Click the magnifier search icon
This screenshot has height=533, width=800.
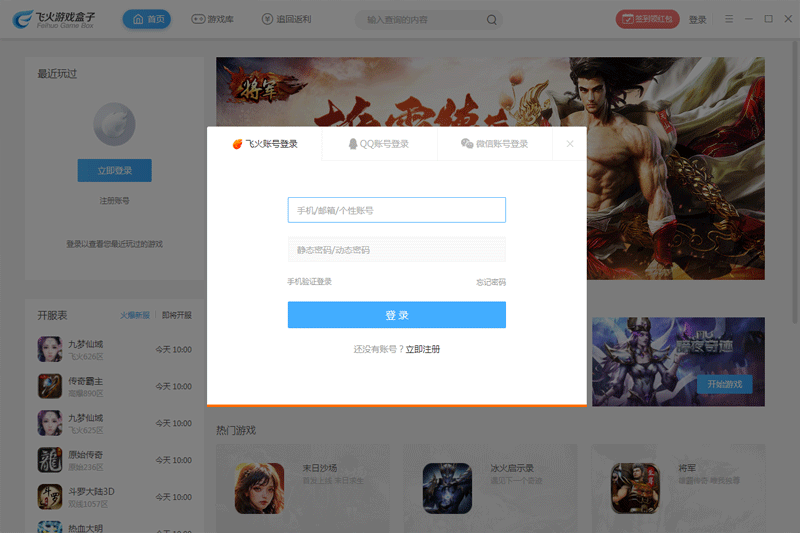pyautogui.click(x=491, y=20)
